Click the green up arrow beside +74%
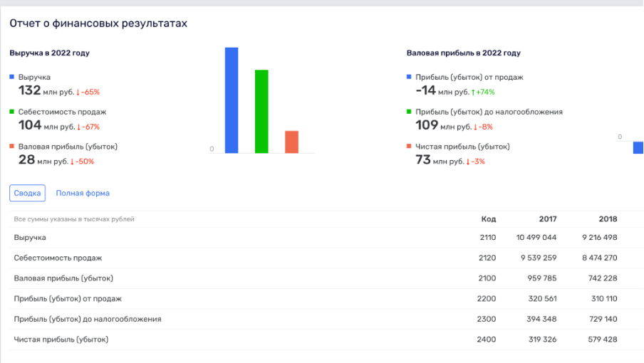The width and height of the screenshot is (644, 363). pos(474,92)
